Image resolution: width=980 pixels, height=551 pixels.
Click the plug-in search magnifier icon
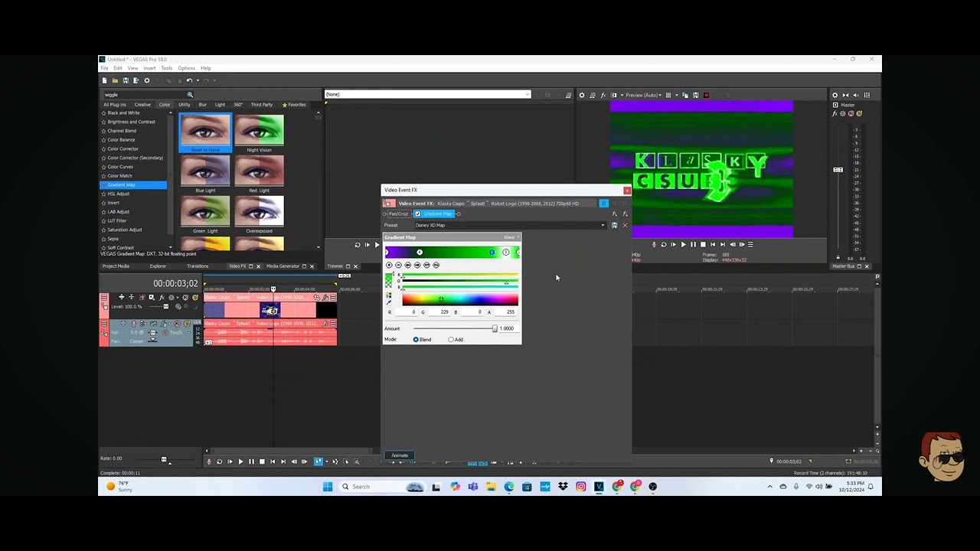tap(190, 95)
